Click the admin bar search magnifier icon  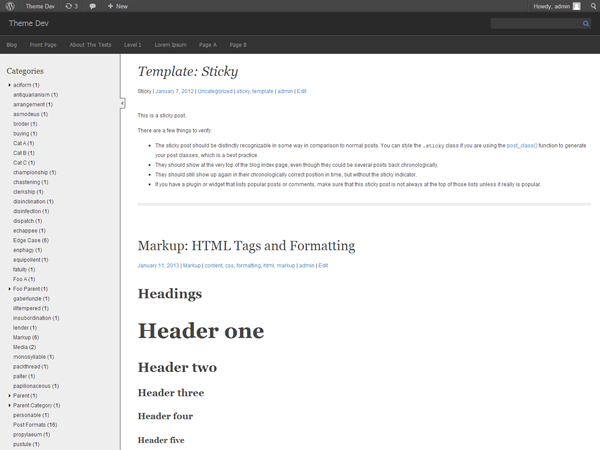[592, 6]
